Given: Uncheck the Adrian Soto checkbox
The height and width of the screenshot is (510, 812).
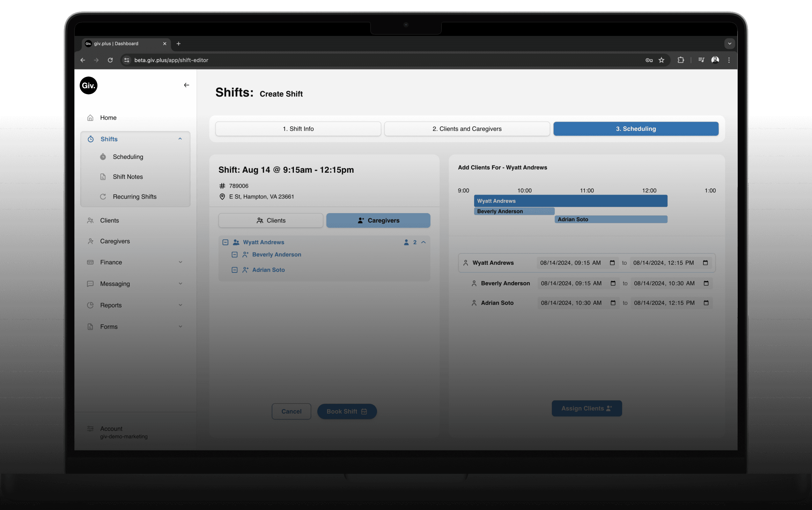Looking at the screenshot, I should (235, 270).
